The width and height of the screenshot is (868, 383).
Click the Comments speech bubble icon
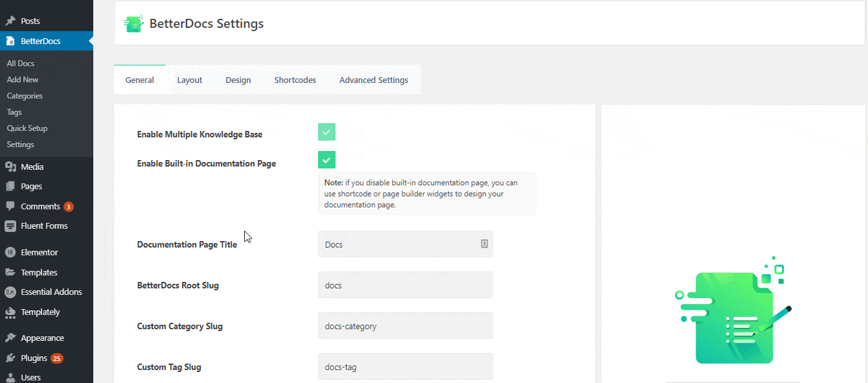point(10,206)
